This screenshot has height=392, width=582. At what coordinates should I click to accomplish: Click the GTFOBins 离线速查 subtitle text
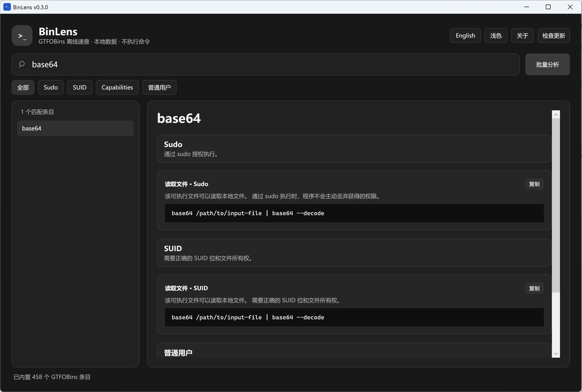(x=94, y=41)
